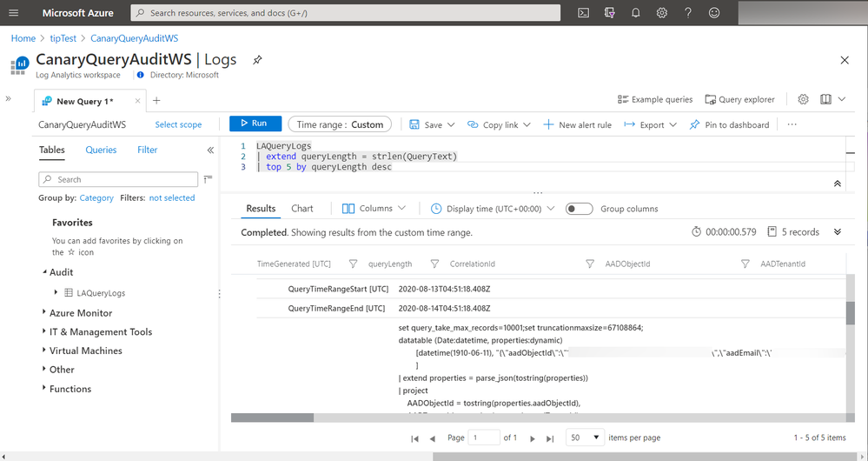Change Group by Category
Image resolution: width=868 pixels, height=461 pixels.
[x=96, y=197]
